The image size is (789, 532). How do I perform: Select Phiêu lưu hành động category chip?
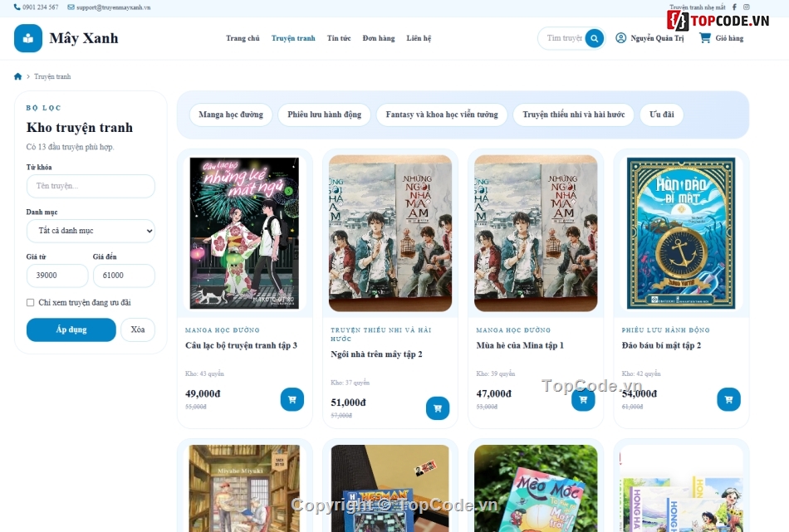[325, 115]
